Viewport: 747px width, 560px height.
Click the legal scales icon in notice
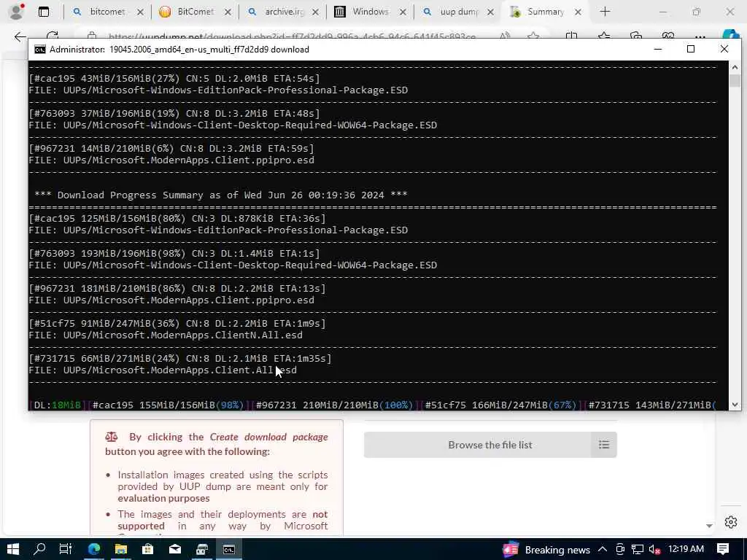(x=112, y=437)
